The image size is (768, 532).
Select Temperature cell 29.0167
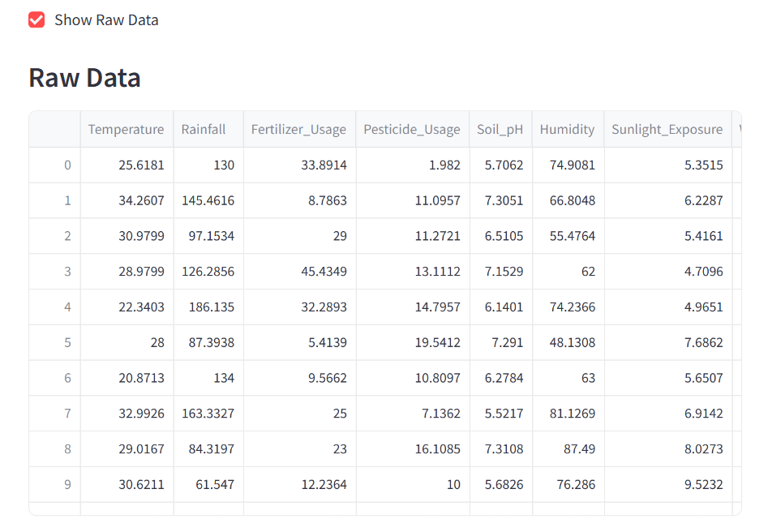127,449
